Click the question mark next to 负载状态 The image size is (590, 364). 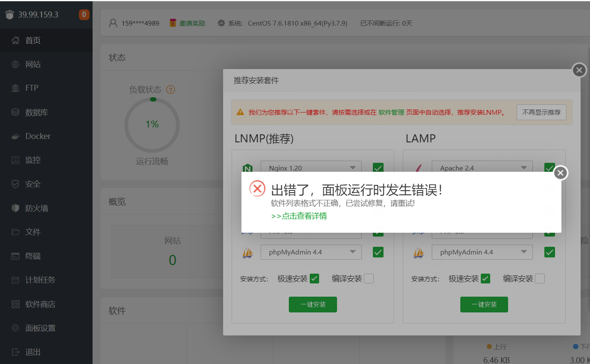click(x=171, y=90)
